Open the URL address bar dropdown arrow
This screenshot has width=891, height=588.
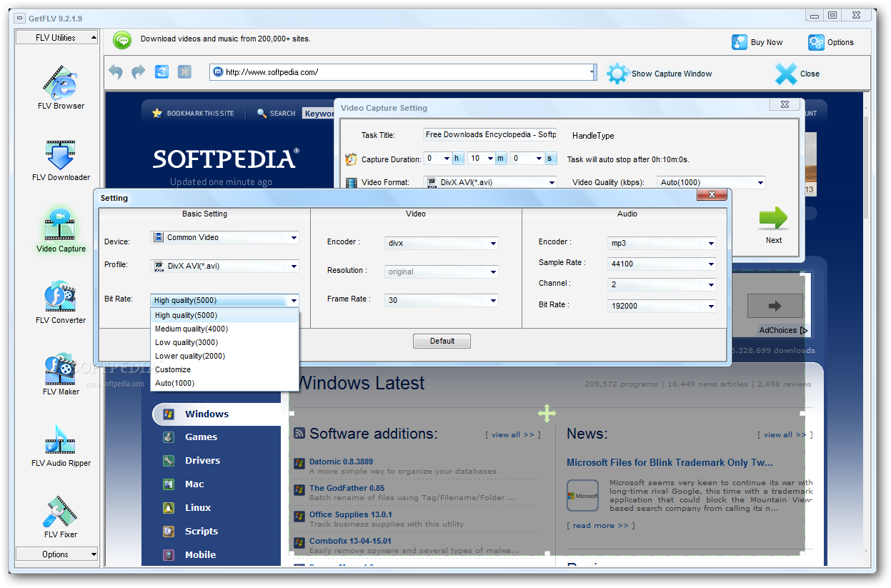pyautogui.click(x=592, y=72)
